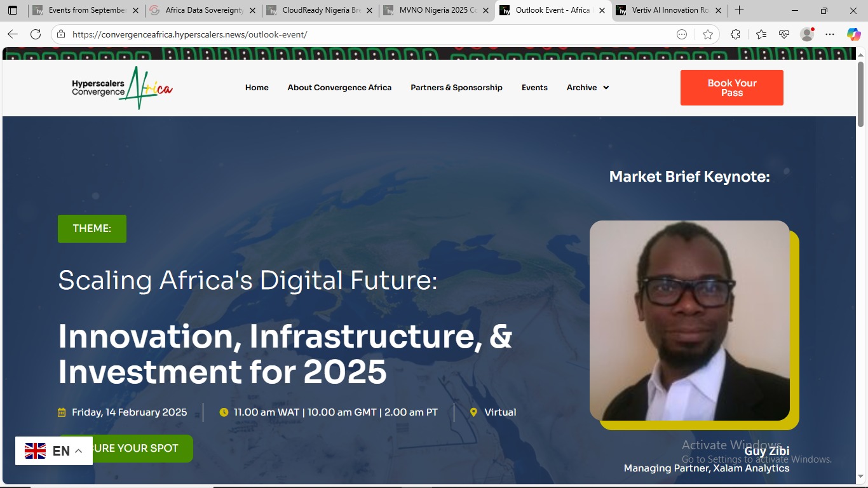868x488 pixels.
Task: Click the Book Your Pass button
Action: point(731,88)
